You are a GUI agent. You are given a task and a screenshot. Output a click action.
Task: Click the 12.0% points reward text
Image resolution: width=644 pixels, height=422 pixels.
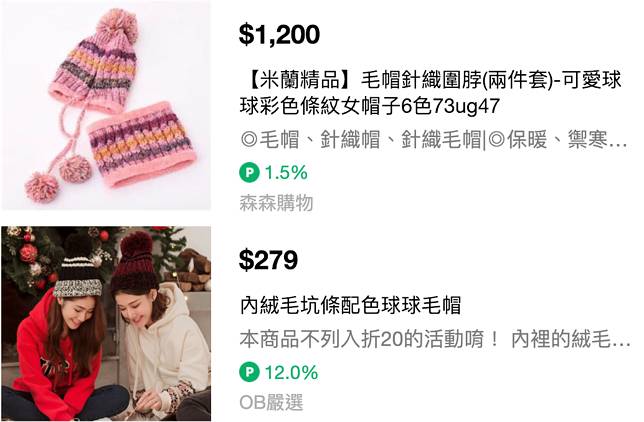(x=291, y=372)
